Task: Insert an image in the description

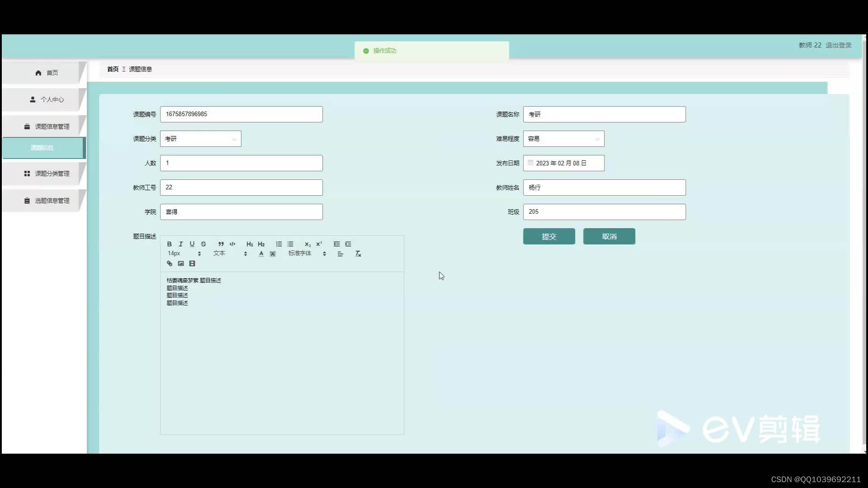Action: click(181, 263)
